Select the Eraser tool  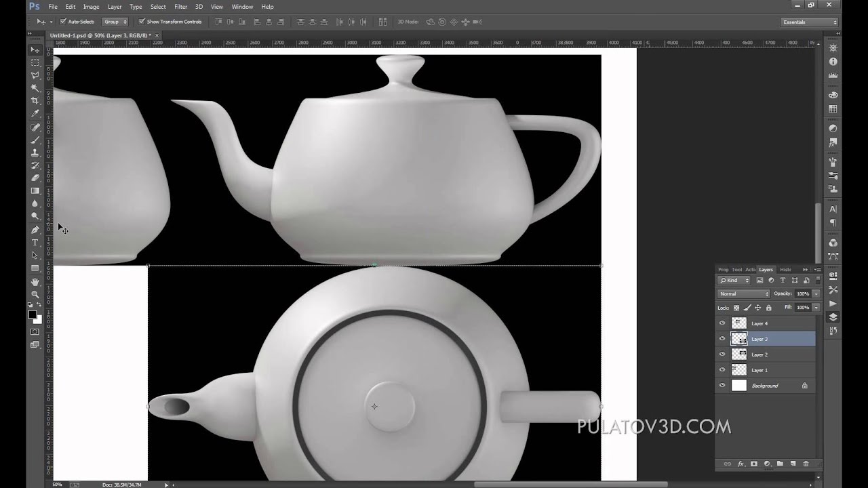tap(35, 178)
